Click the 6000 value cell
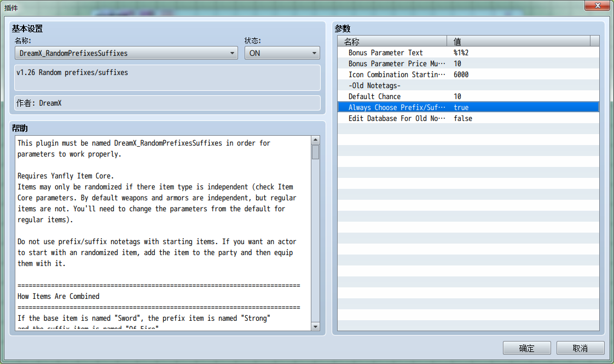 click(x=461, y=74)
